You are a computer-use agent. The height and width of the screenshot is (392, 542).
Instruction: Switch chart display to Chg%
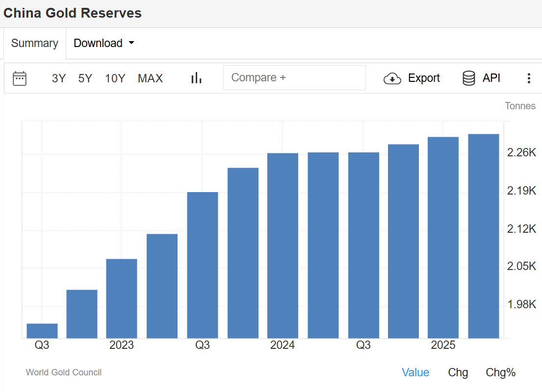click(501, 372)
